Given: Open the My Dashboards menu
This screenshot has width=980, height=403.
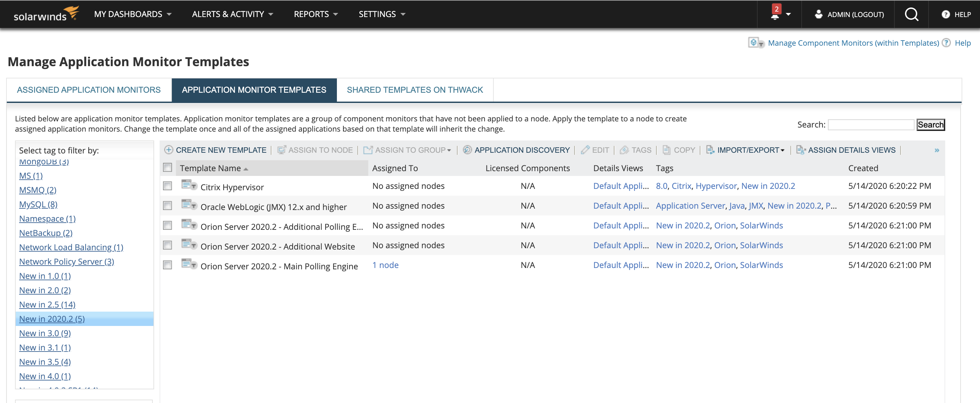Looking at the screenshot, I should click(x=132, y=14).
